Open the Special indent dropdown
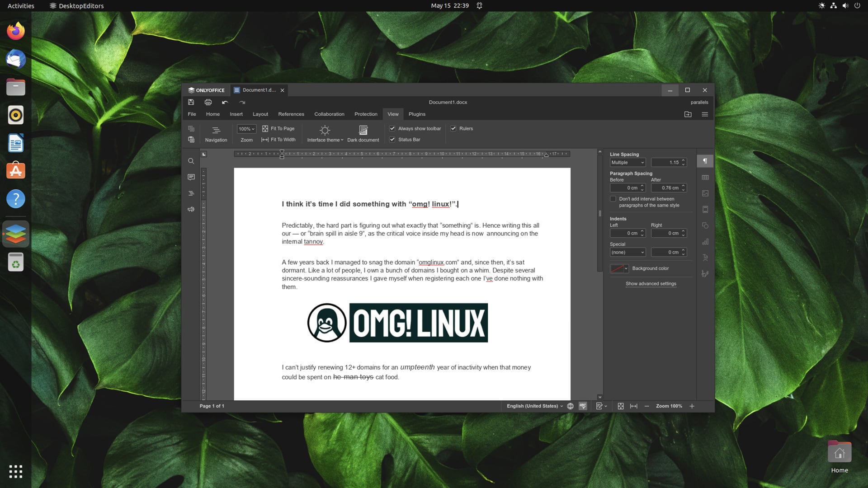This screenshot has height=488, width=868. click(627, 252)
